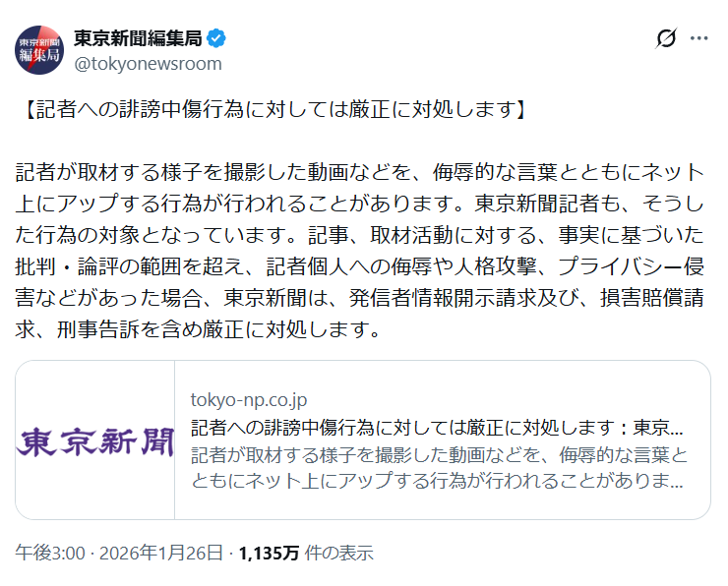
Task: Click the blue verified badge
Action: 216,39
